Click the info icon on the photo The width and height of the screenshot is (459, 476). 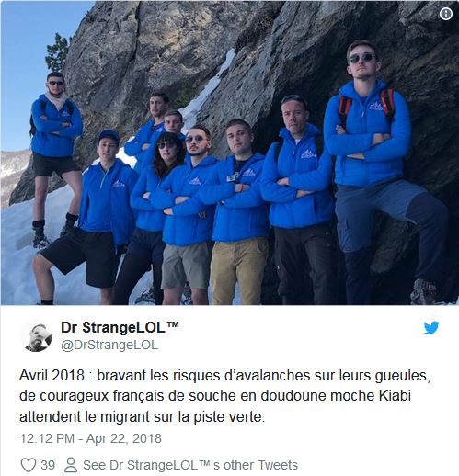click(x=446, y=14)
